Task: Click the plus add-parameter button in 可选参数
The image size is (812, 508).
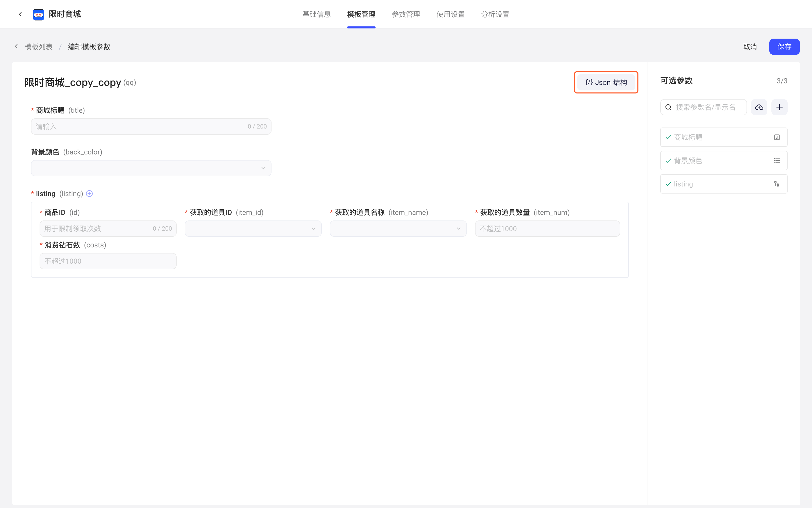Action: coord(779,107)
